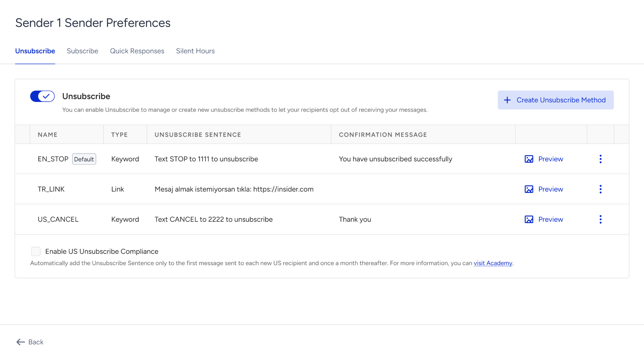
Task: Open three-dot menu for TR_LINK row
Action: (x=600, y=189)
